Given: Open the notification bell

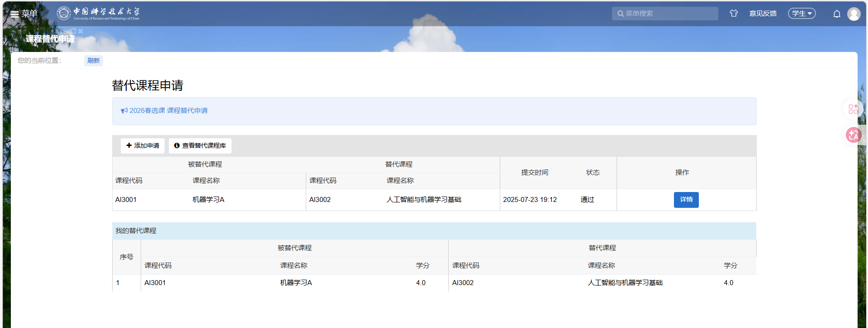Looking at the screenshot, I should [x=837, y=14].
